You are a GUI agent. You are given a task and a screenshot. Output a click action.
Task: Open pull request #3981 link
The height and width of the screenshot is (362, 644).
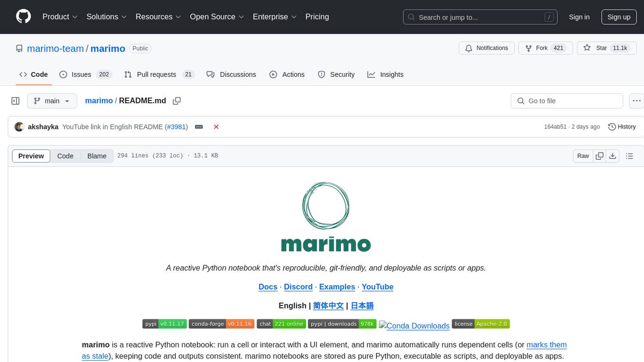(176, 127)
